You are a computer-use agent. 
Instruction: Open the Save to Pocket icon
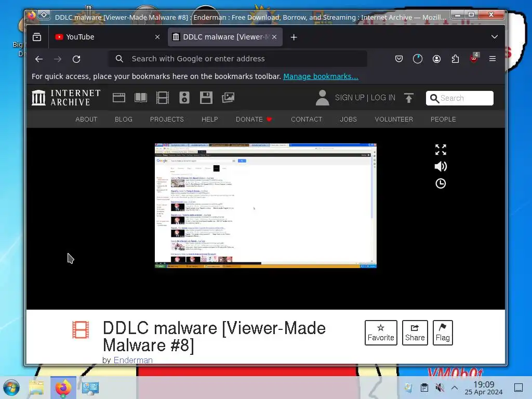click(399, 59)
